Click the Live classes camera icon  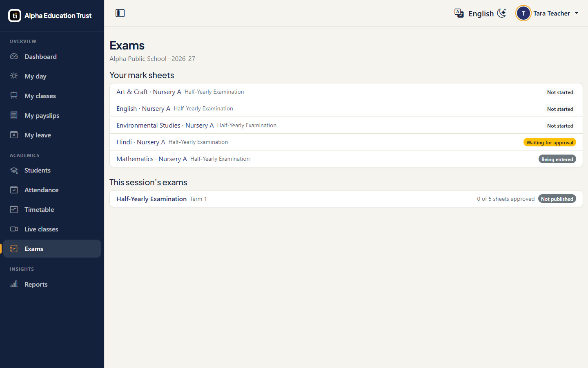14,229
